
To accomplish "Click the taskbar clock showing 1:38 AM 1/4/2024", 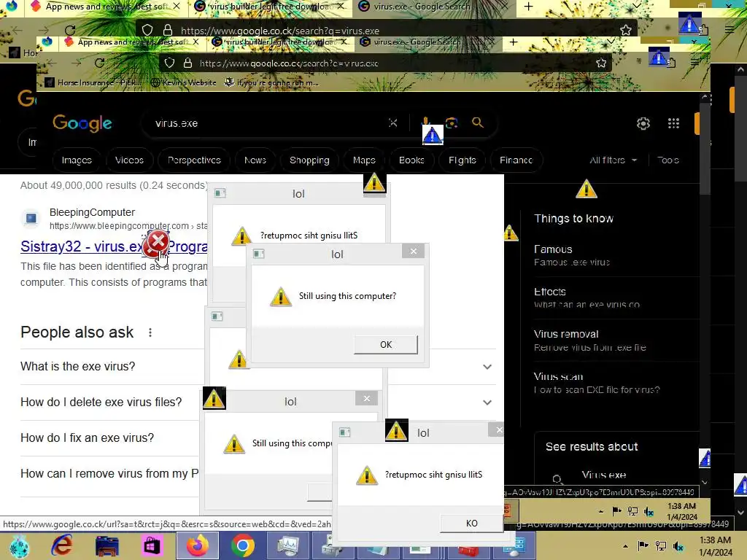I will pos(715,546).
